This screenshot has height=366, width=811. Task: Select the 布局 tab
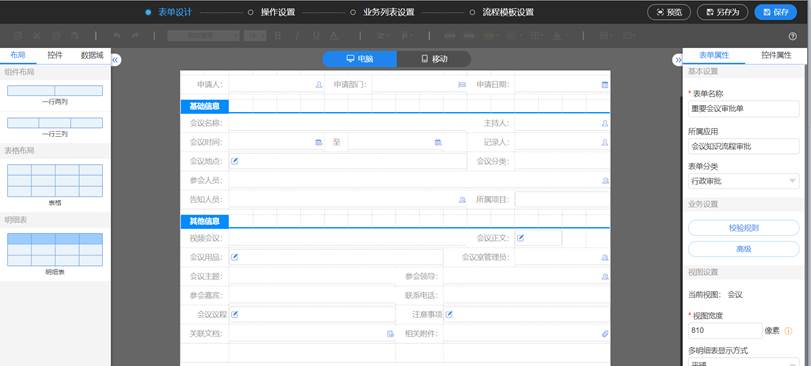pyautogui.click(x=18, y=55)
